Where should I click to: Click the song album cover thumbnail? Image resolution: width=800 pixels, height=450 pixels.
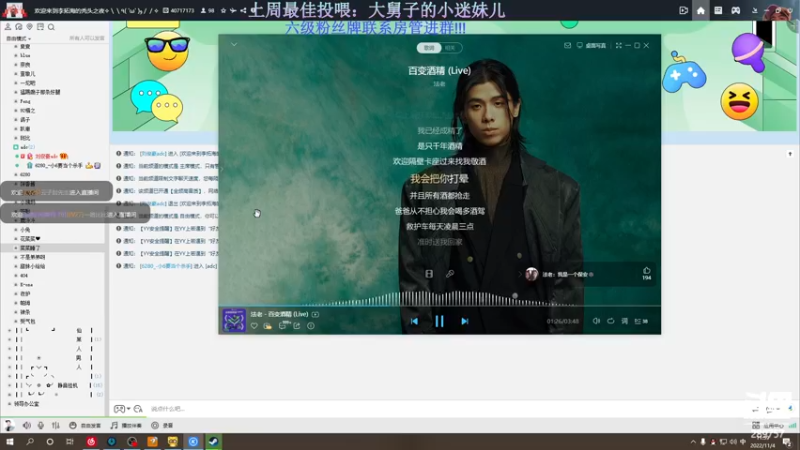click(234, 320)
